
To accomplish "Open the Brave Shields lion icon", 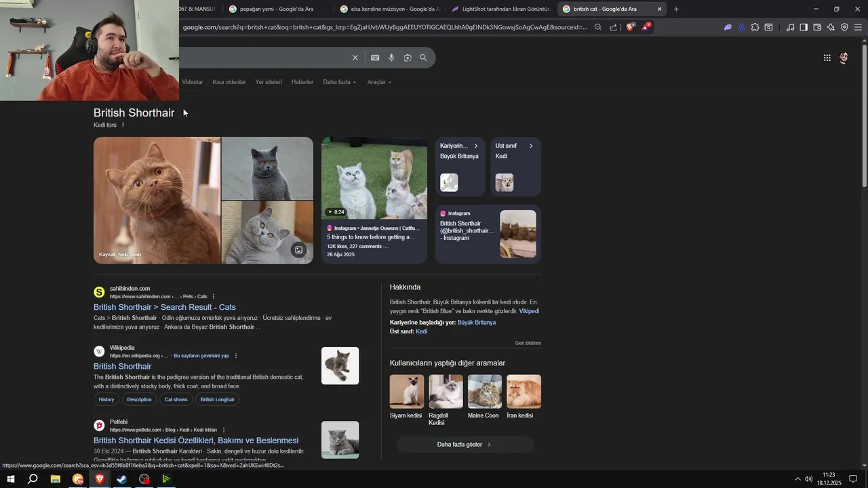I will coord(630,27).
